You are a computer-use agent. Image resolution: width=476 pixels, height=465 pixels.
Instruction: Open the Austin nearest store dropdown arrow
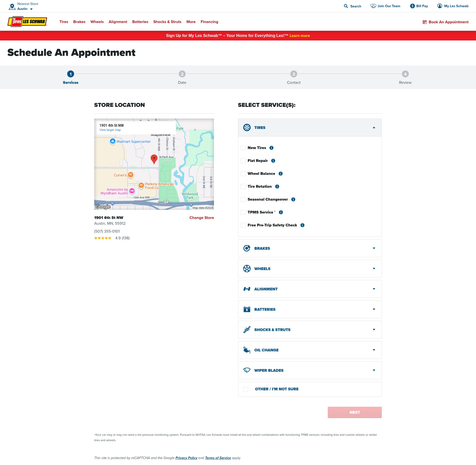31,9
